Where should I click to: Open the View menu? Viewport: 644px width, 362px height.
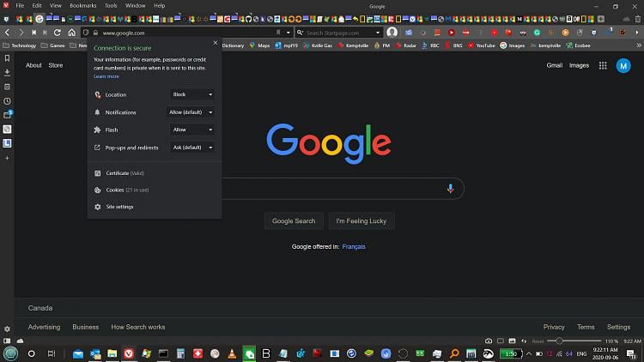pos(55,6)
